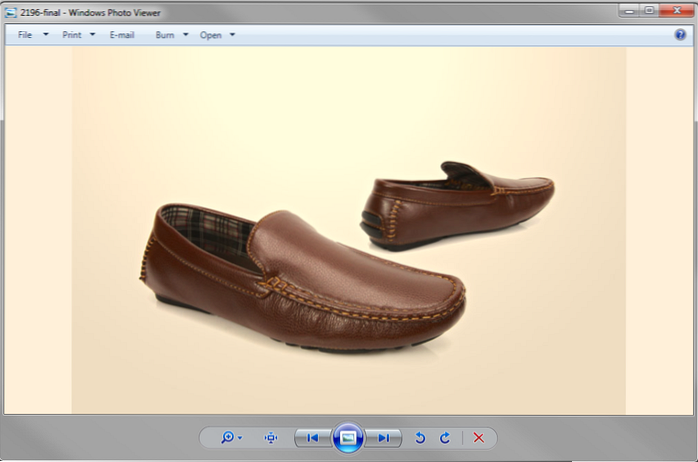Click the Actual Size / Fit to Window icon
Image resolution: width=698 pixels, height=462 pixels.
pos(271,438)
